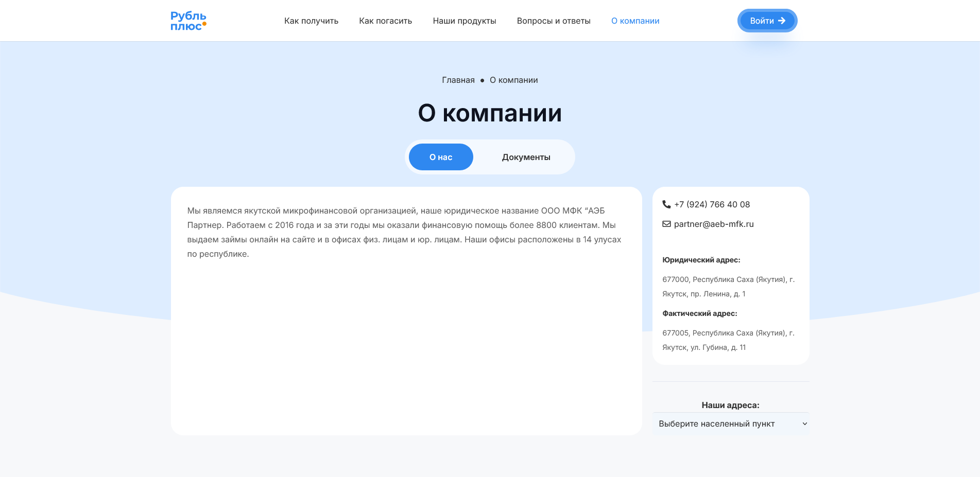Navigate to Вопросы и ответы

(x=554, y=21)
